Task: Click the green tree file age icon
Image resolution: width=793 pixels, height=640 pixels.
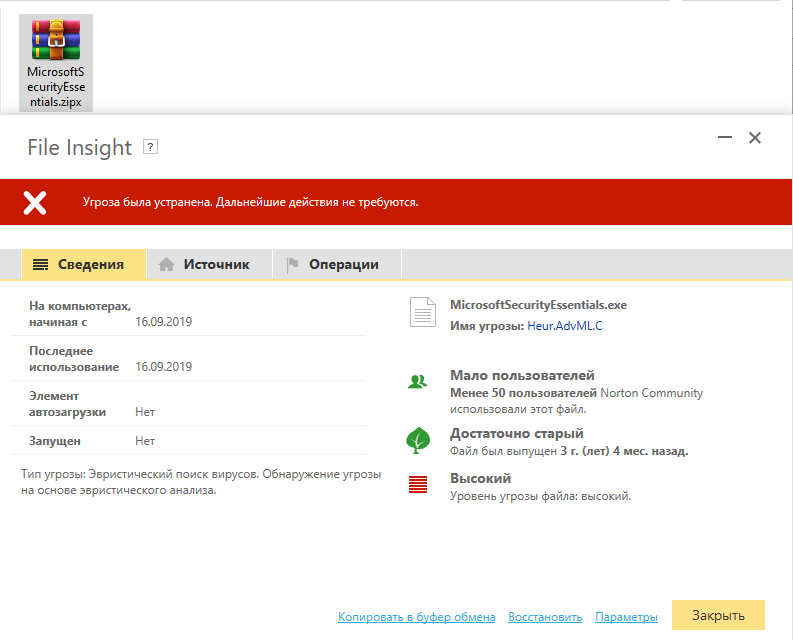Action: pos(418,440)
